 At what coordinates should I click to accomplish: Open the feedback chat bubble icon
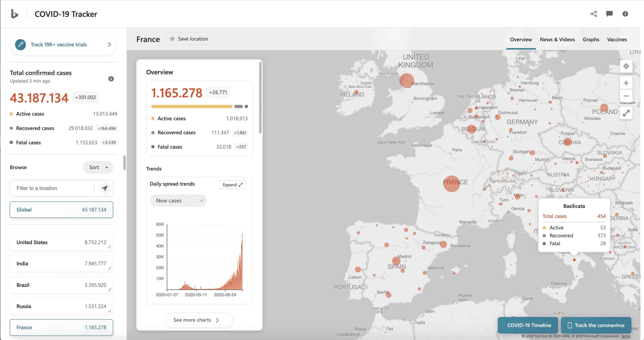(609, 14)
